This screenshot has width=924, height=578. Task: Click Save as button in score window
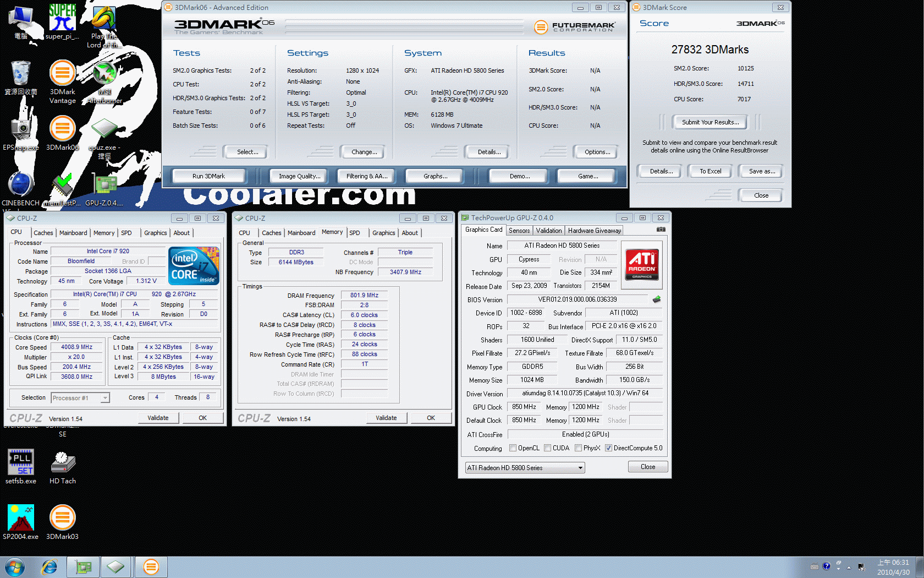pos(762,171)
